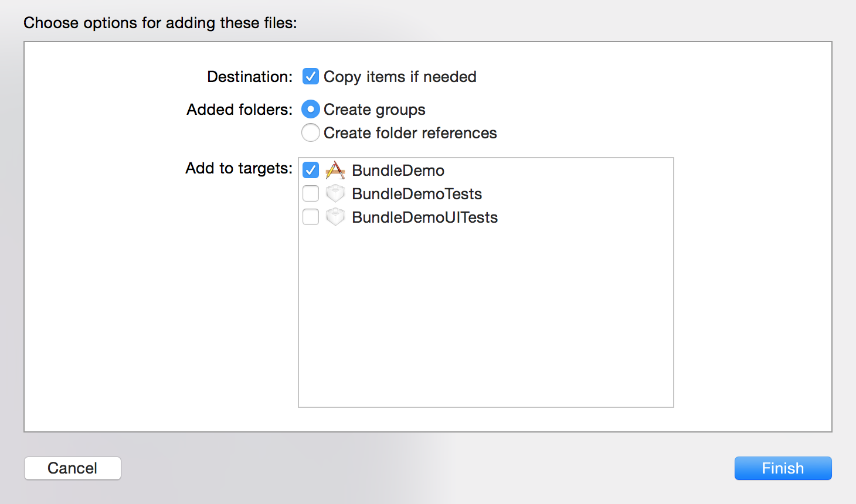
Task: Select the BundleDemoTests target name text
Action: 417,194
